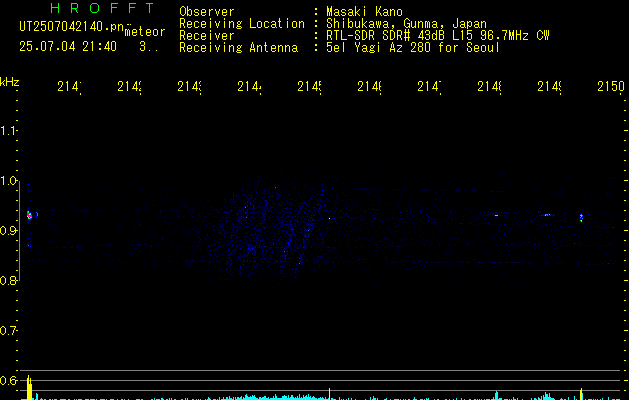
Task: Click the green echo spot just before 2150
Action: (x=581, y=218)
